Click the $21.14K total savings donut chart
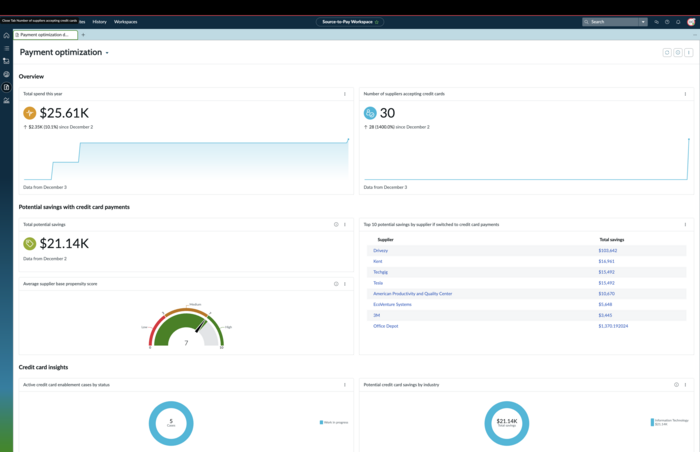 [x=507, y=423]
